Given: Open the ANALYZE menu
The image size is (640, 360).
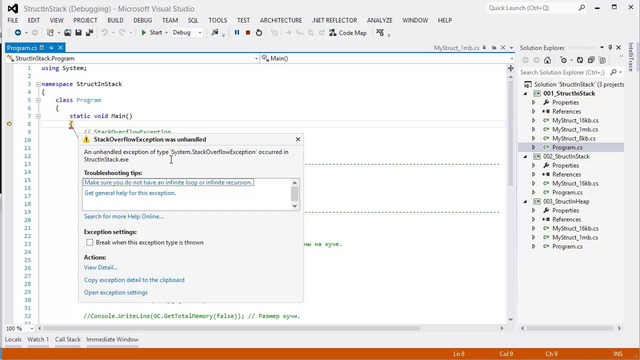Looking at the screenshot, I should coord(380,20).
